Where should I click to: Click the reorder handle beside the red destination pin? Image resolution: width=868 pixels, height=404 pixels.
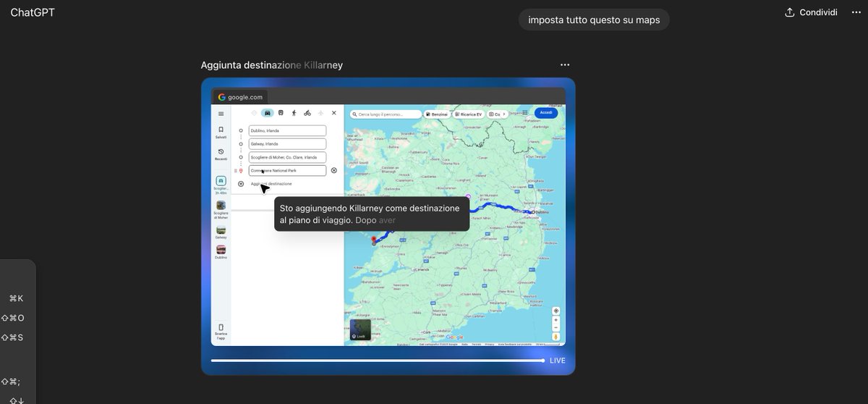click(235, 171)
